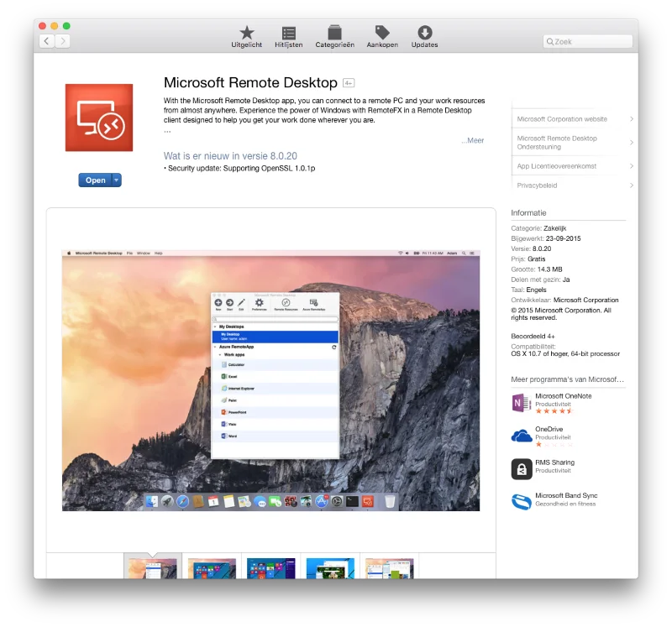
Task: Open the Microsoft Band Sync icon
Action: point(521,501)
